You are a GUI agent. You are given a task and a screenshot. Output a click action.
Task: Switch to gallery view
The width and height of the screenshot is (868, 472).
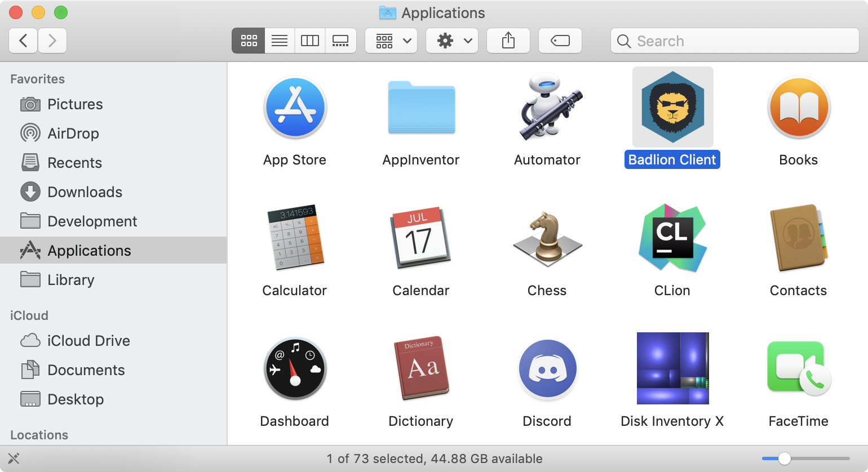[340, 41]
